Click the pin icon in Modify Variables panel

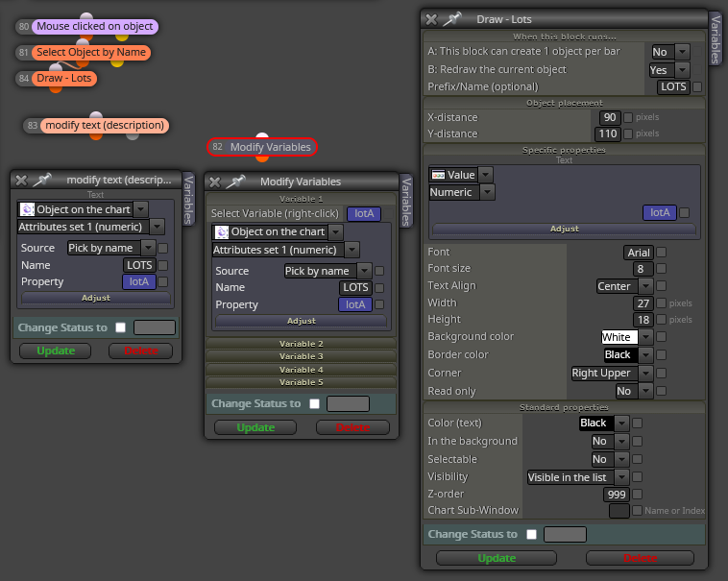click(235, 182)
